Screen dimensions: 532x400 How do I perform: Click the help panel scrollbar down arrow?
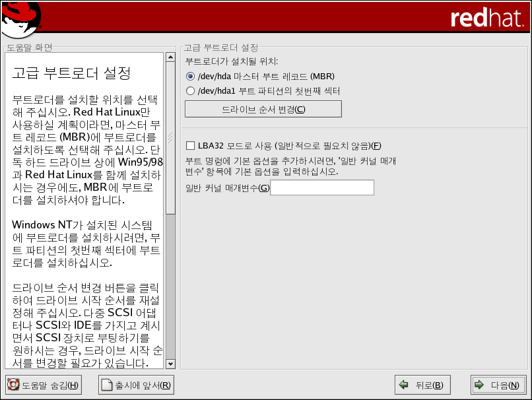point(170,364)
